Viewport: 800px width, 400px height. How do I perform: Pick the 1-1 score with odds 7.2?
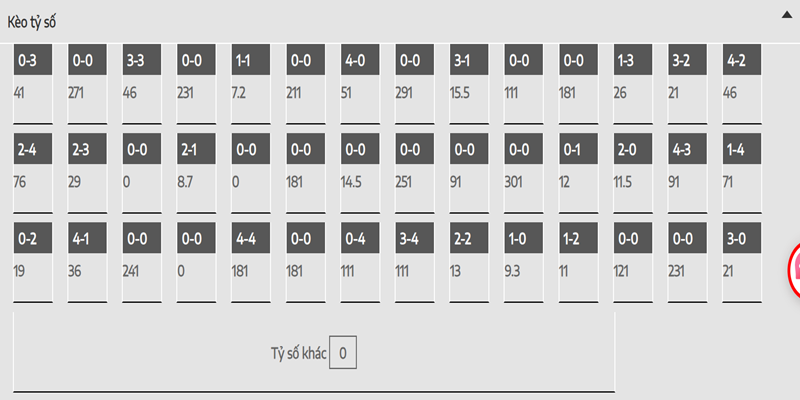pyautogui.click(x=251, y=84)
